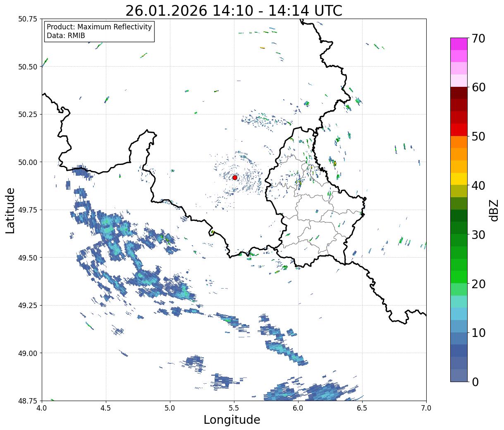Click the latitude tick label 48.75
Screen dimensions: 504x430
(x=28, y=401)
